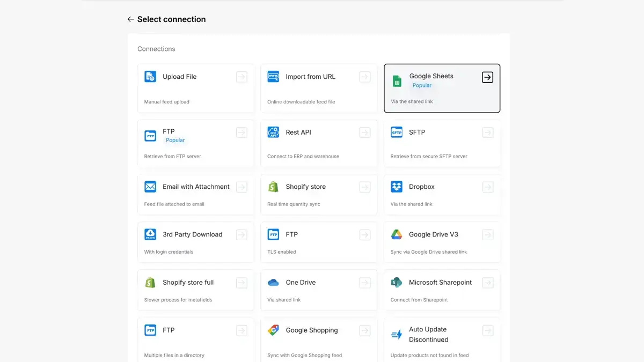Click the Microsoft Sharepoint icon
The width and height of the screenshot is (644, 362).
point(397,283)
